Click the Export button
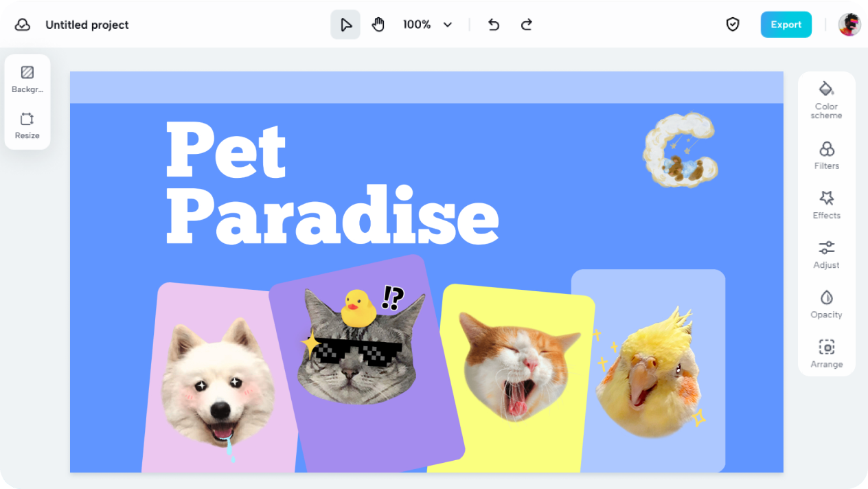Viewport: 868px width, 489px height. pyautogui.click(x=786, y=25)
